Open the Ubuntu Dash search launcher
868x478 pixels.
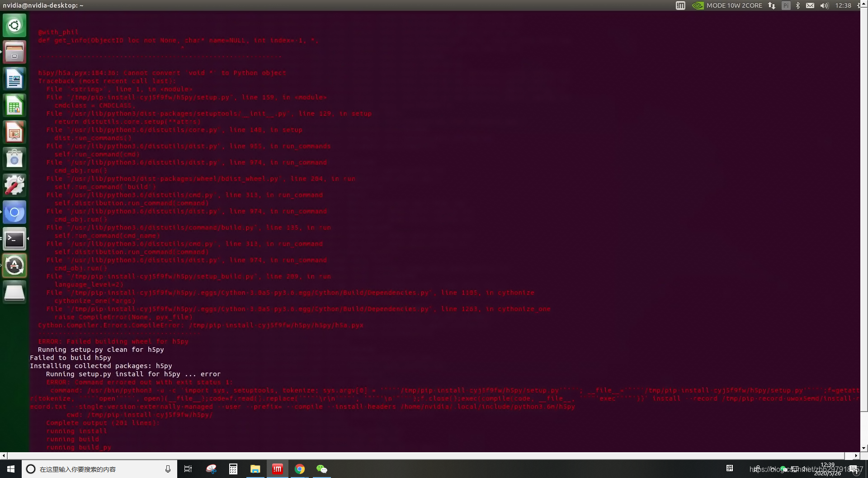[14, 25]
